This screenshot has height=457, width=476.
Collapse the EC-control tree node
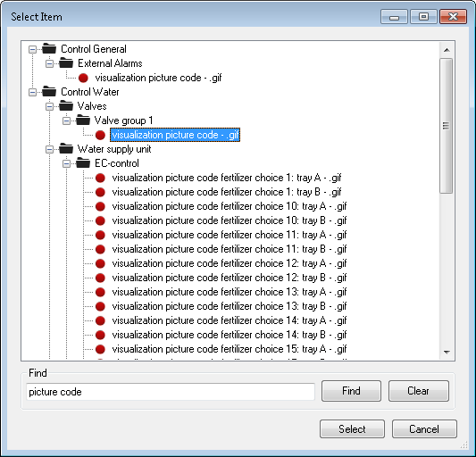[x=66, y=163]
